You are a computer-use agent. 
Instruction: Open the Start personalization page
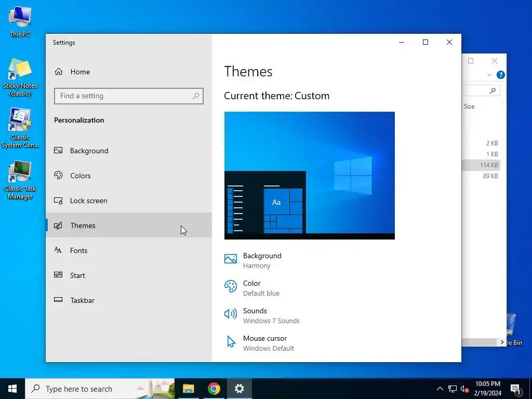coord(129,275)
